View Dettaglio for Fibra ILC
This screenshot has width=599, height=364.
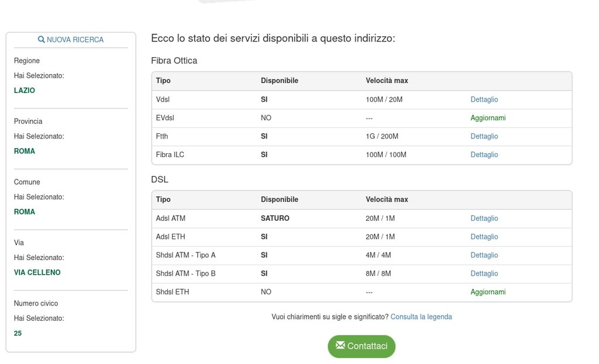click(x=484, y=155)
